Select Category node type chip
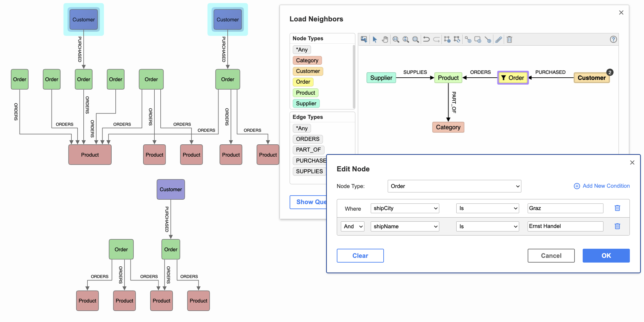Image resolution: width=644 pixels, height=322 pixels. click(x=307, y=60)
